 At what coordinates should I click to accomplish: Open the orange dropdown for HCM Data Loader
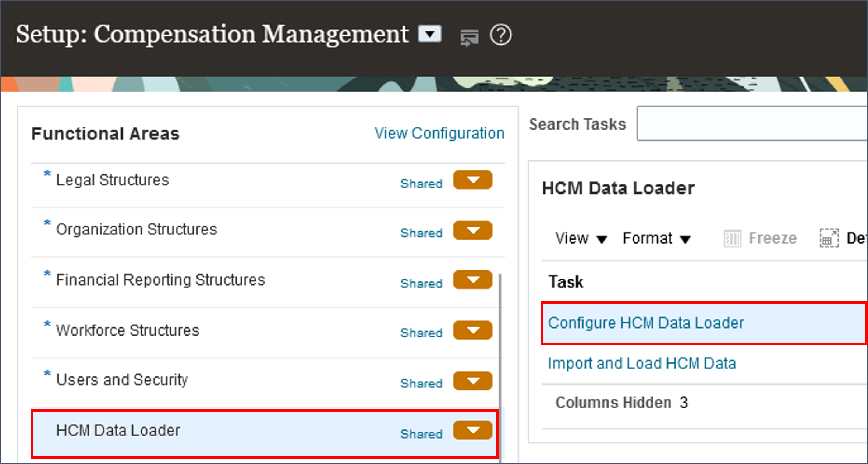tap(472, 430)
